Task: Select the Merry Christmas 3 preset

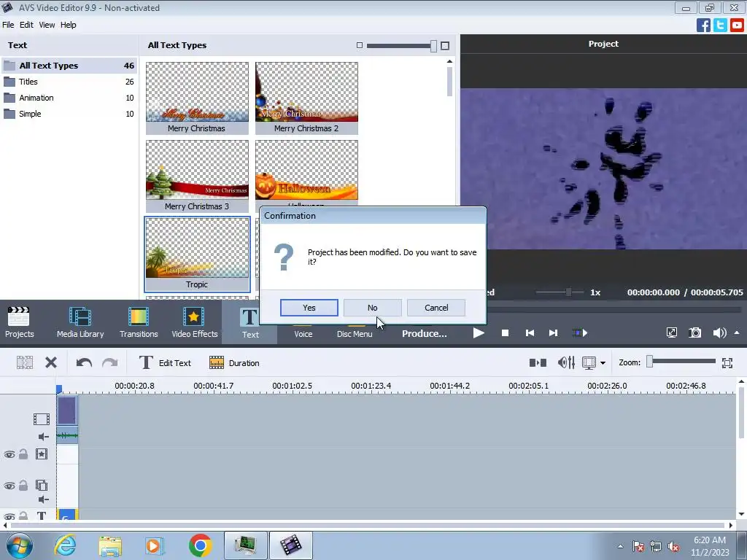Action: (x=197, y=176)
